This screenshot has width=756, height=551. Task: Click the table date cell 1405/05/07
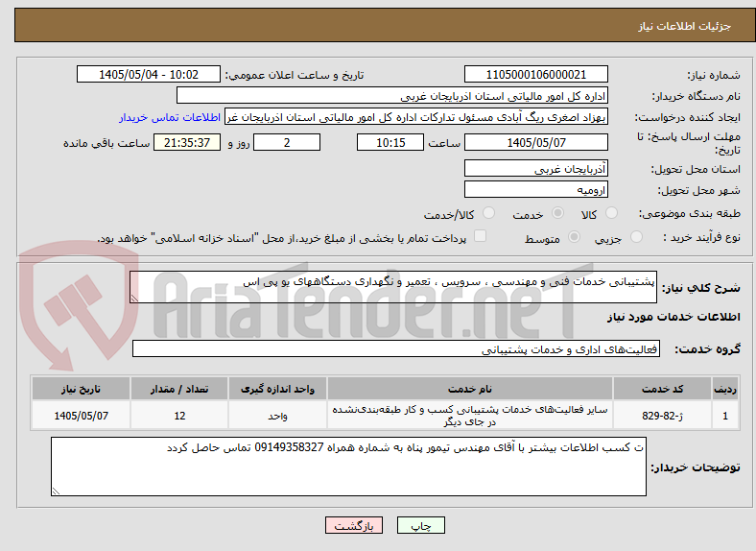(81, 416)
